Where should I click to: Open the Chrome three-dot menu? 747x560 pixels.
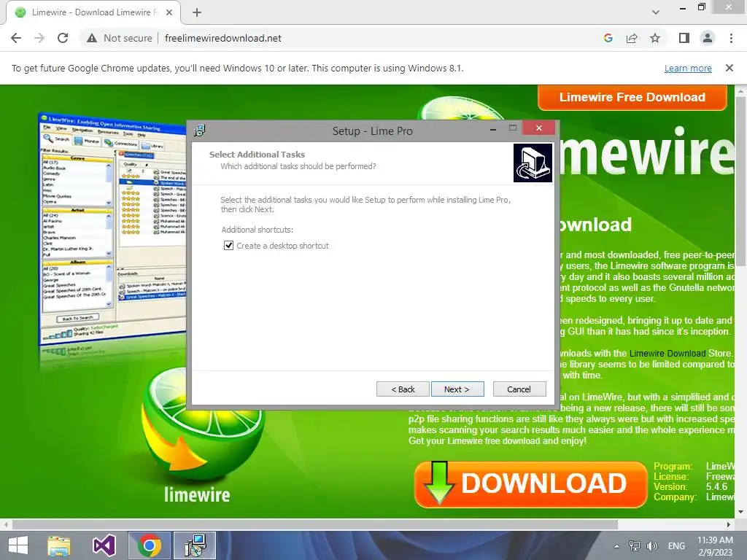coord(731,38)
